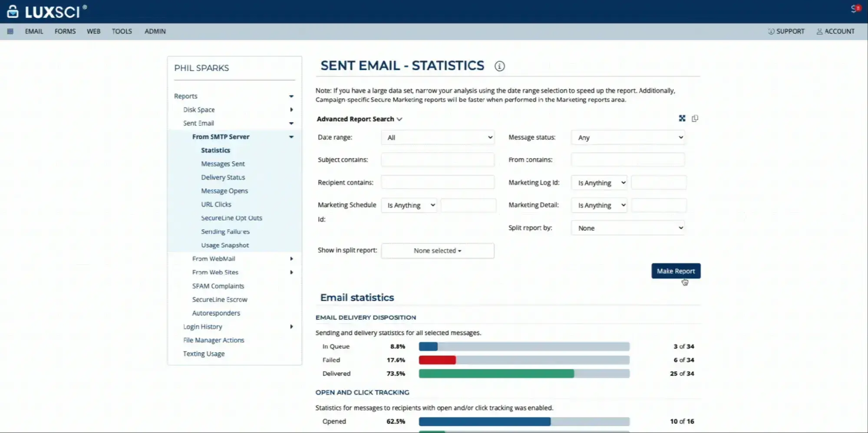The image size is (868, 433).
Task: Collapse the From SMTP Server submenu
Action: 291,137
